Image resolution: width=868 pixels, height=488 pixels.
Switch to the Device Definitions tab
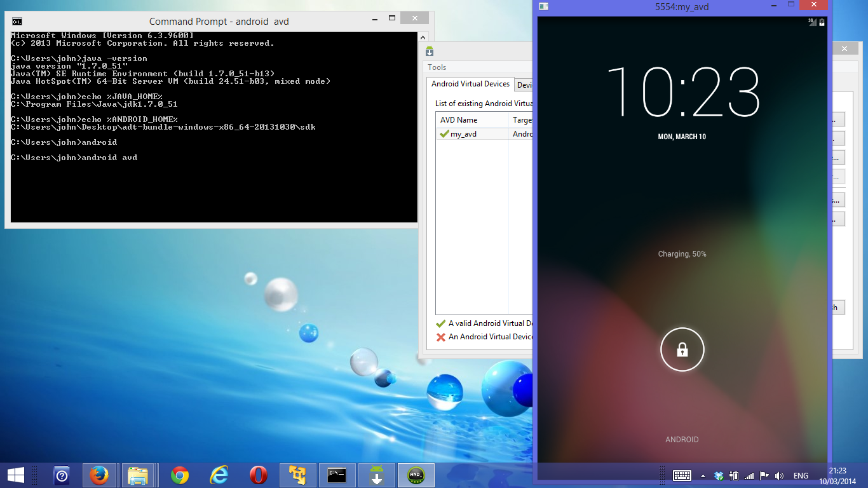tap(524, 85)
